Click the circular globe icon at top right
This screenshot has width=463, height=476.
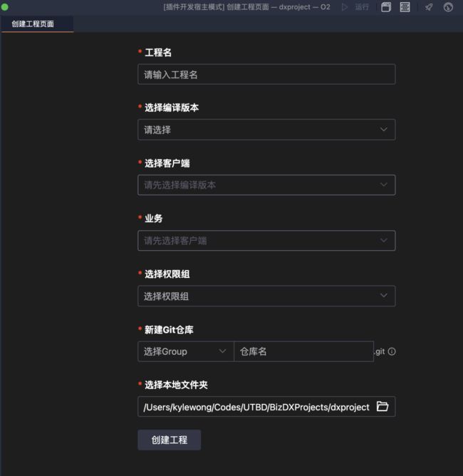click(448, 7)
